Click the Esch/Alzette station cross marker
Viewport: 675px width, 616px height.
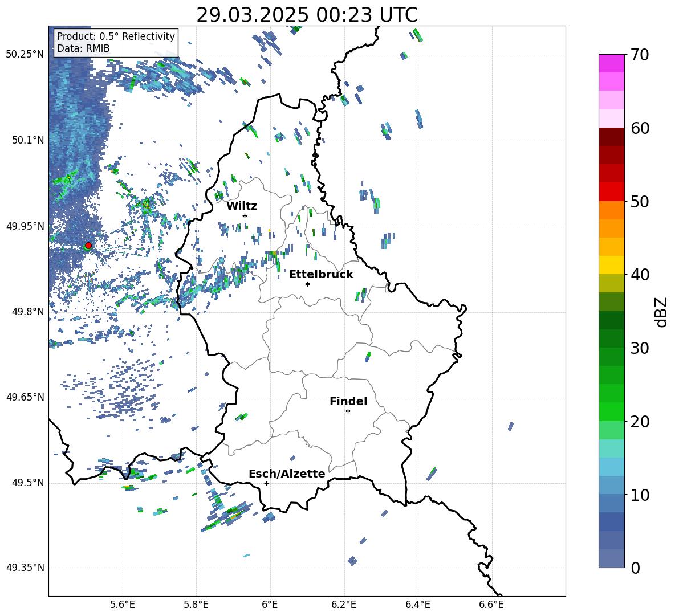(266, 483)
